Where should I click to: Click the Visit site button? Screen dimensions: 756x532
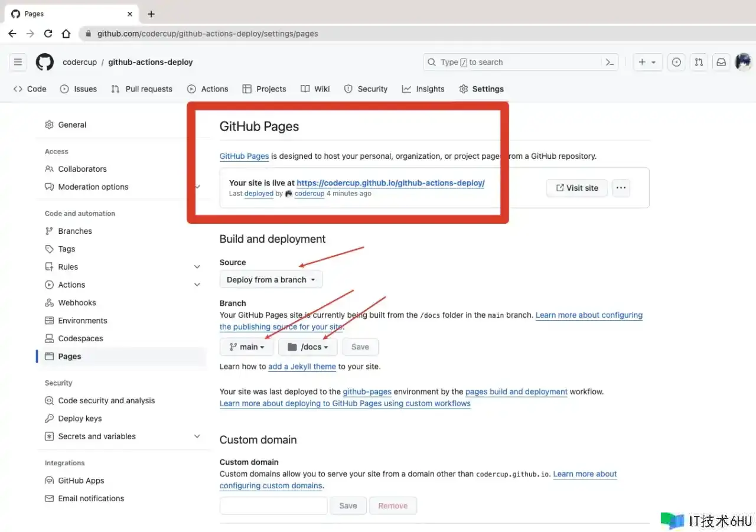point(577,188)
